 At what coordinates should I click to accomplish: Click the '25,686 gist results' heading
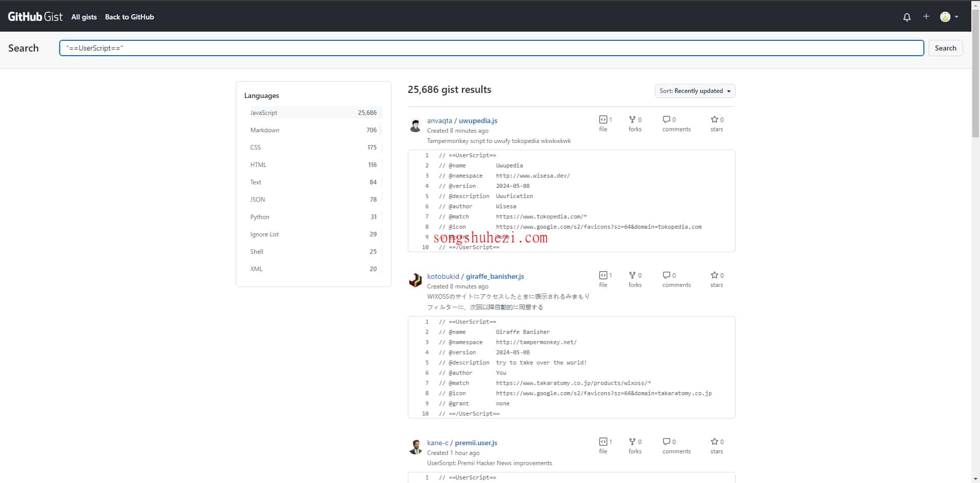(x=449, y=90)
